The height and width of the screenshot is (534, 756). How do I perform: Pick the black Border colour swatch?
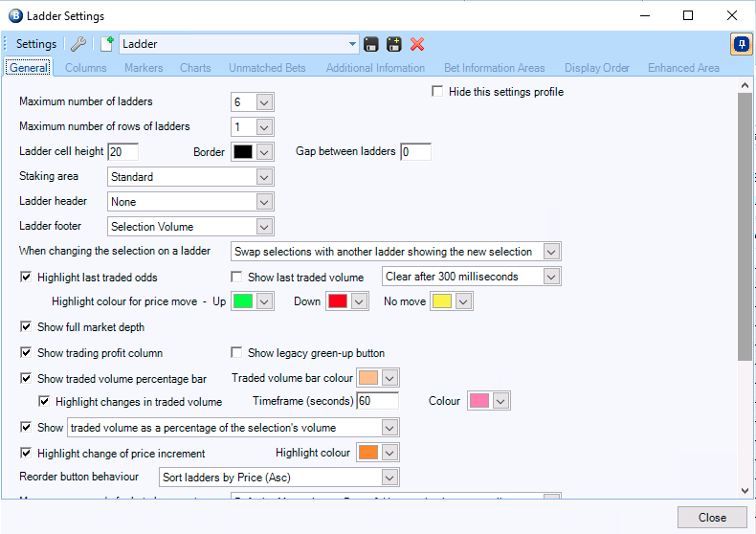point(242,152)
